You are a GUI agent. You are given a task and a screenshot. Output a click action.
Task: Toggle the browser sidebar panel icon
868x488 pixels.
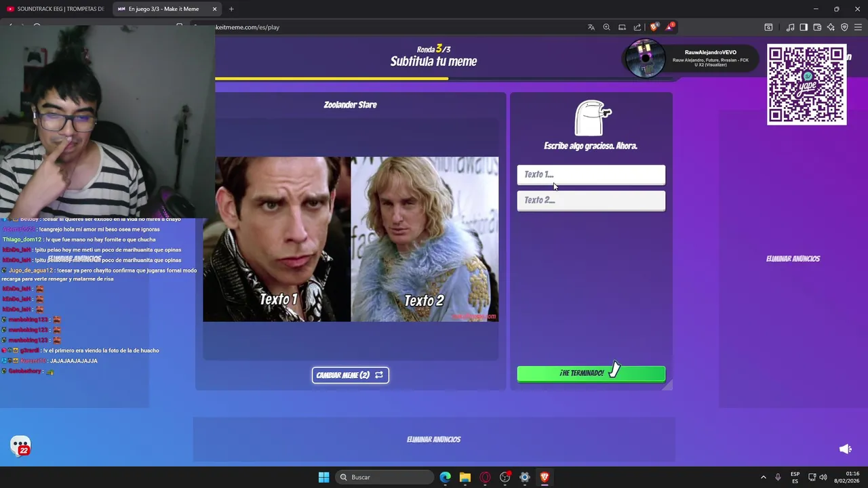(x=804, y=27)
